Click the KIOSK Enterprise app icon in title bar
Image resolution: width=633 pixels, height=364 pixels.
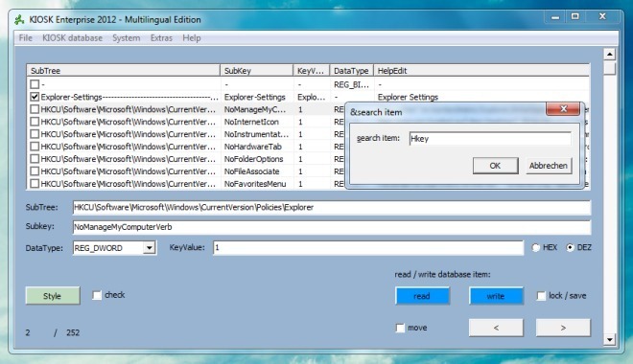tap(19, 19)
